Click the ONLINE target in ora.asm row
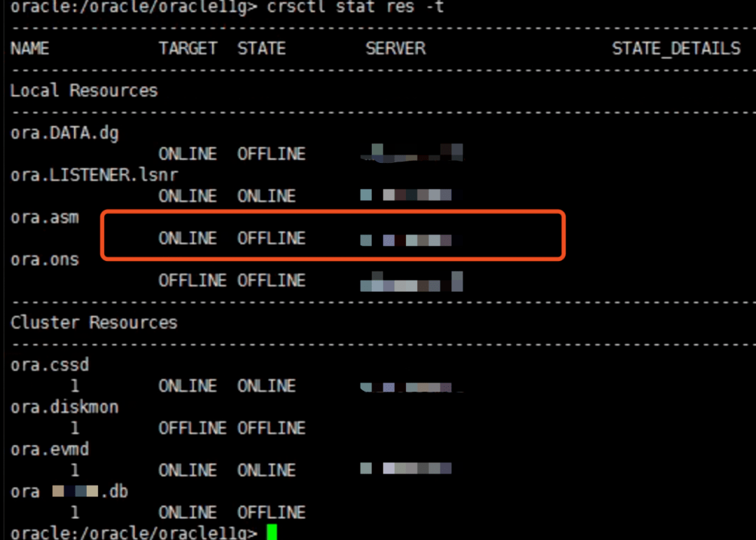Viewport: 756px width, 540px height. point(188,239)
